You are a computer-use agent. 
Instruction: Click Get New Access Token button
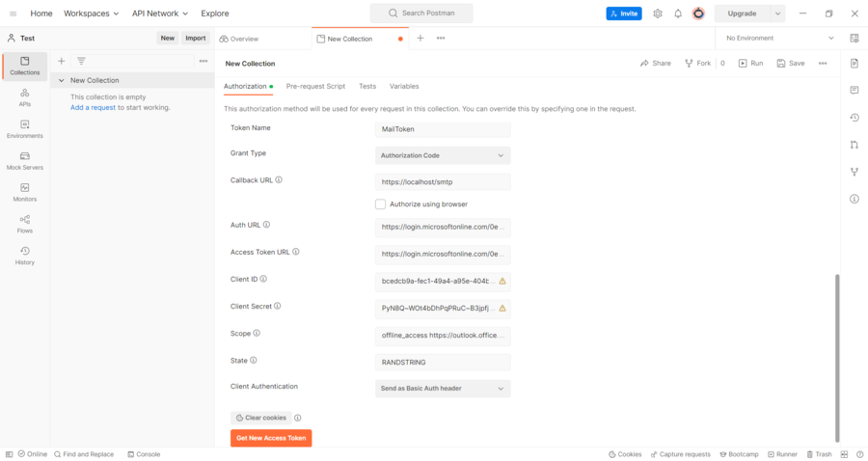(271, 438)
